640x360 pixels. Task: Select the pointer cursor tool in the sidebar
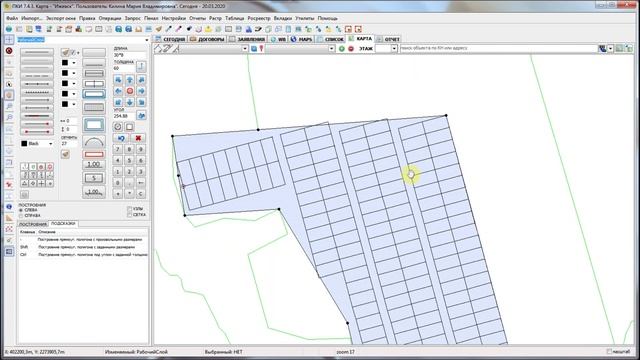click(9, 84)
